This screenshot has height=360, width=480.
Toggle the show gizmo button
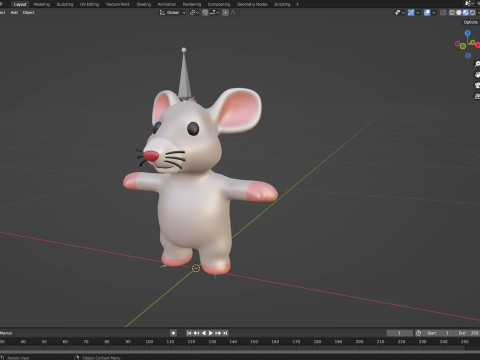click(411, 13)
